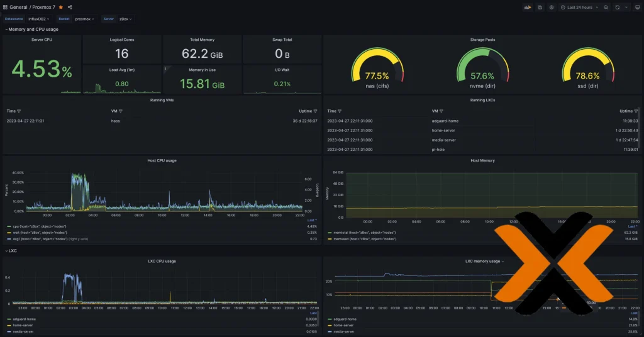644x337 pixels.
Task: Star the Proxmox 7 dashboard
Action: [61, 8]
